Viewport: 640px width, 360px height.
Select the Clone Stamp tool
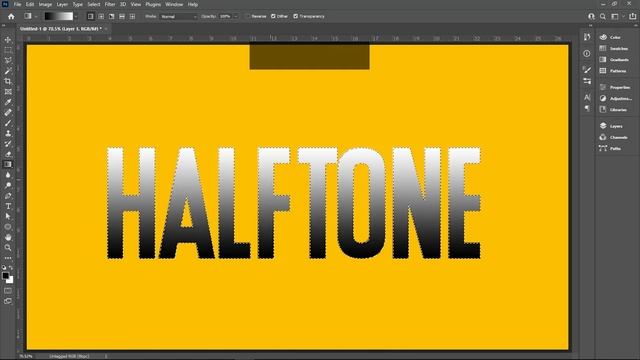(8, 133)
